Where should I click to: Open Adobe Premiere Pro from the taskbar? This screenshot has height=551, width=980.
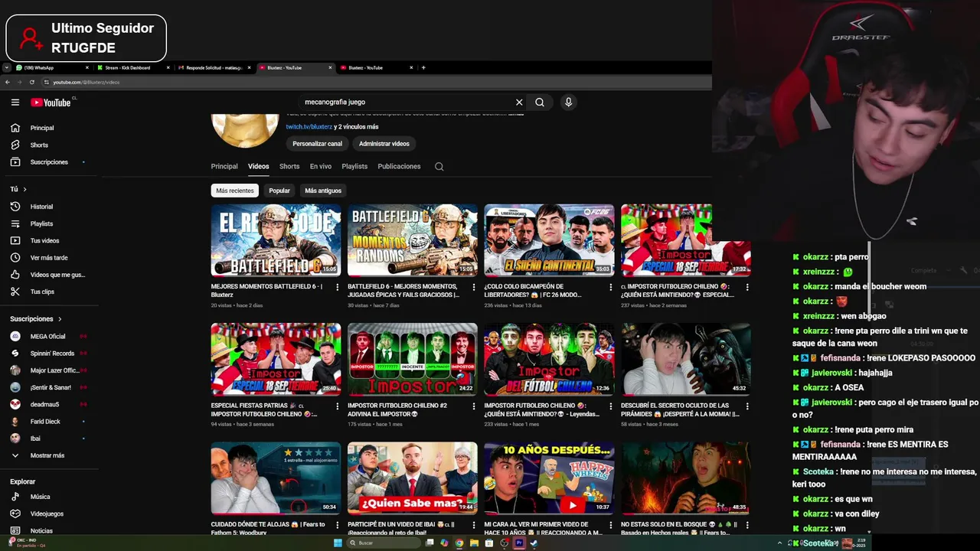pos(519,543)
